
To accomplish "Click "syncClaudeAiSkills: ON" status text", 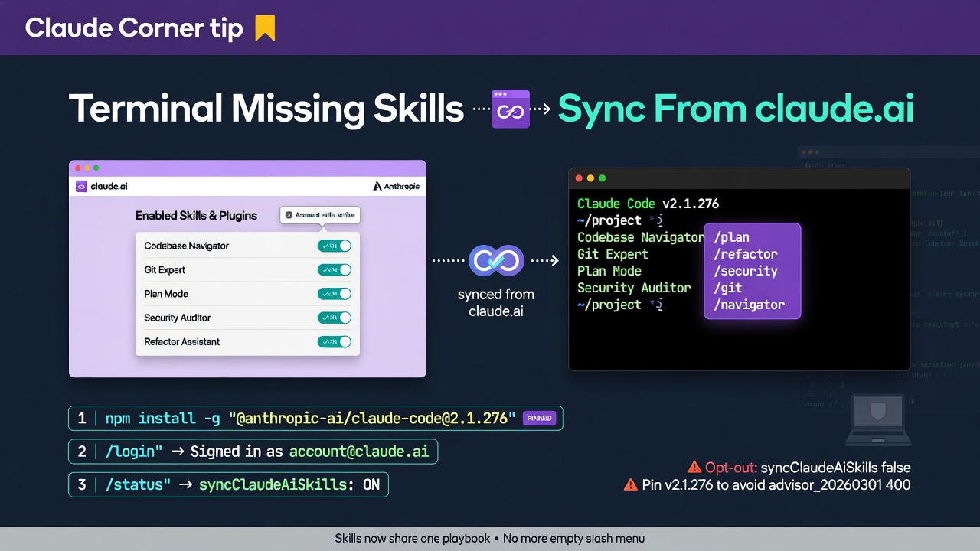I will 289,484.
